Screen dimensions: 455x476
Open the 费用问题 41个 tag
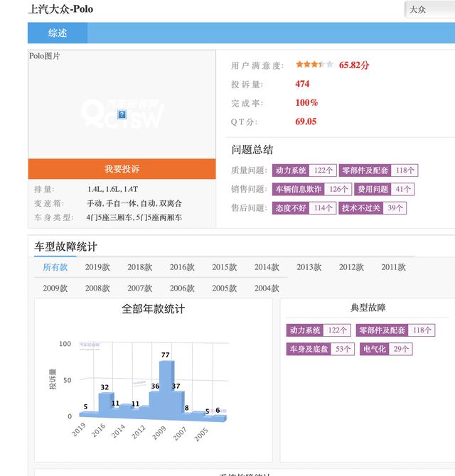point(384,189)
